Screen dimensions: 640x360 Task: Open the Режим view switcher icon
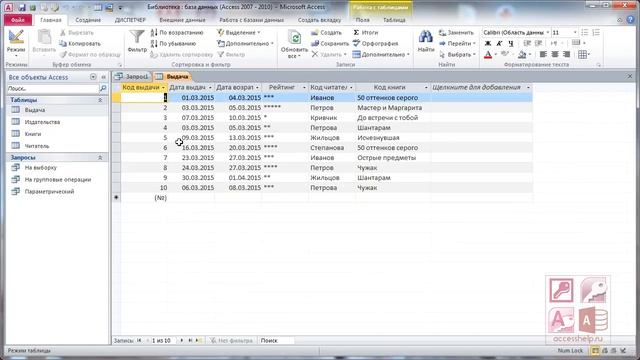tap(16, 37)
